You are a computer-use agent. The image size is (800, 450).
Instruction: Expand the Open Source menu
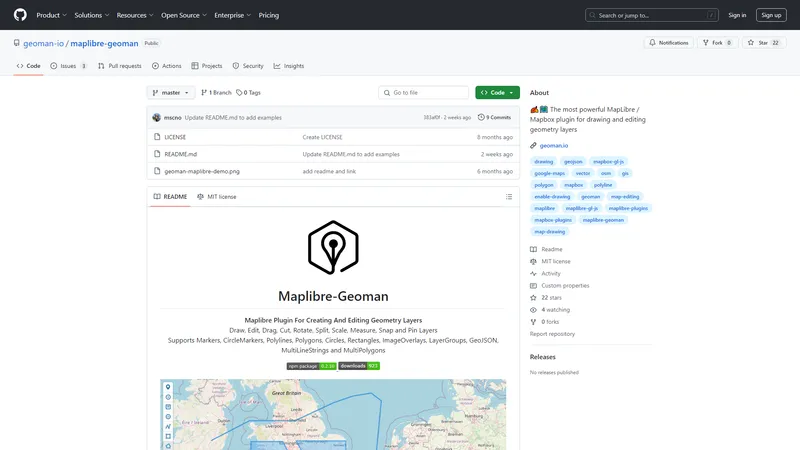click(184, 15)
